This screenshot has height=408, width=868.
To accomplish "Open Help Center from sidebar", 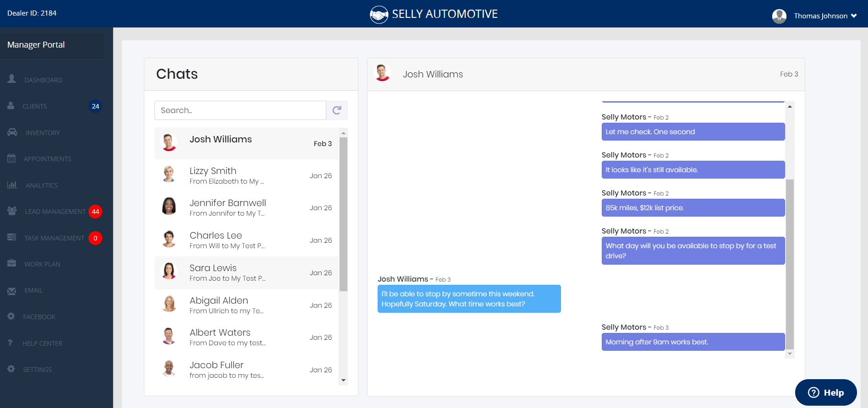I will (x=42, y=343).
